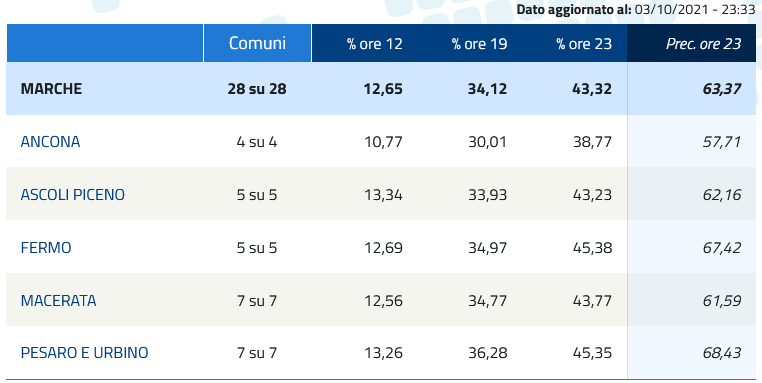Image resolution: width=762 pixels, height=383 pixels.
Task: Click the MARCHE region row label
Action: (x=51, y=89)
